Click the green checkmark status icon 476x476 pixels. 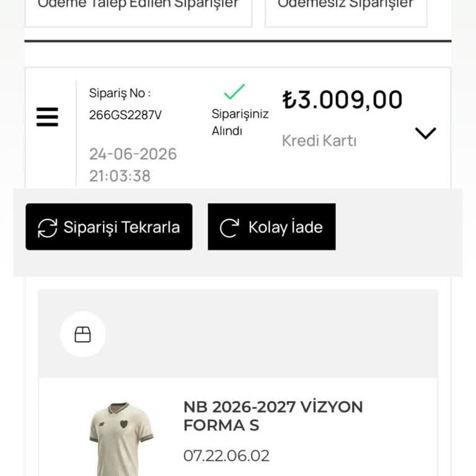point(234,92)
